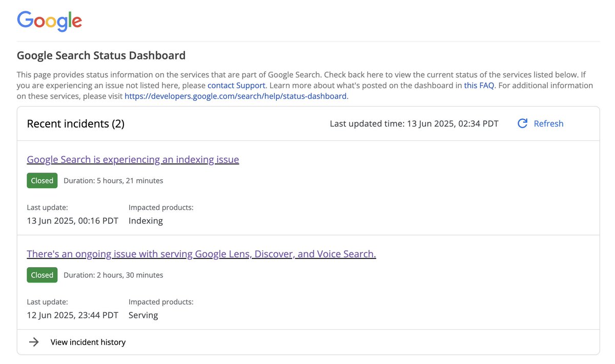This screenshot has height=364, width=615.
Task: Click the Recent incidents (2) heading
Action: 75,123
